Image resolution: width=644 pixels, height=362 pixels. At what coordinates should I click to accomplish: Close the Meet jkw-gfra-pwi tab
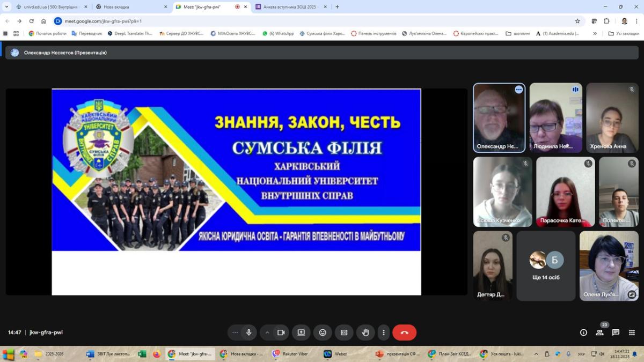pyautogui.click(x=246, y=7)
